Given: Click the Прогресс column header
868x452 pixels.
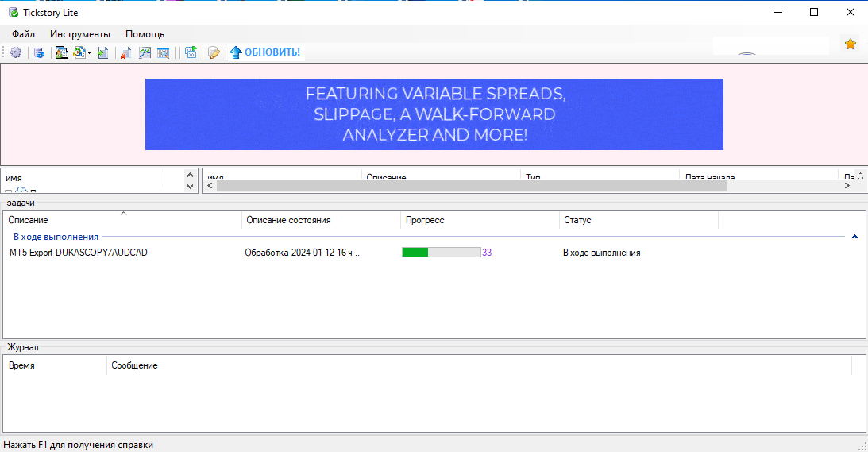Looking at the screenshot, I should click(x=480, y=220).
